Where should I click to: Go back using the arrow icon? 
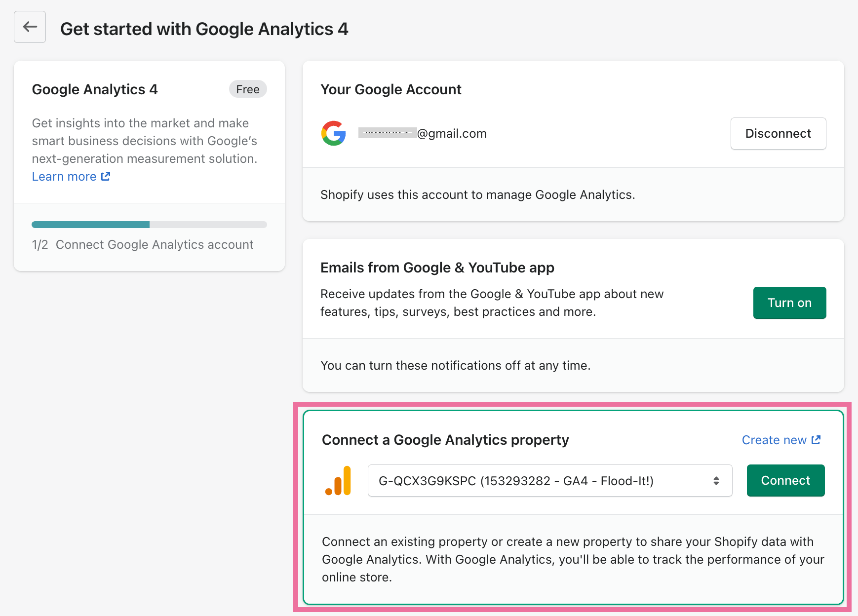coord(30,27)
